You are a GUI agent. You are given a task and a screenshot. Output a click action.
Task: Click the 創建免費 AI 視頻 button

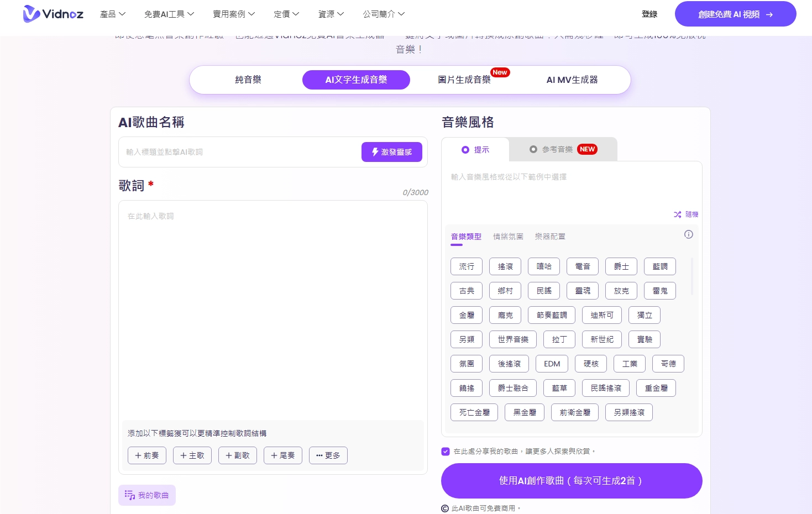735,14
